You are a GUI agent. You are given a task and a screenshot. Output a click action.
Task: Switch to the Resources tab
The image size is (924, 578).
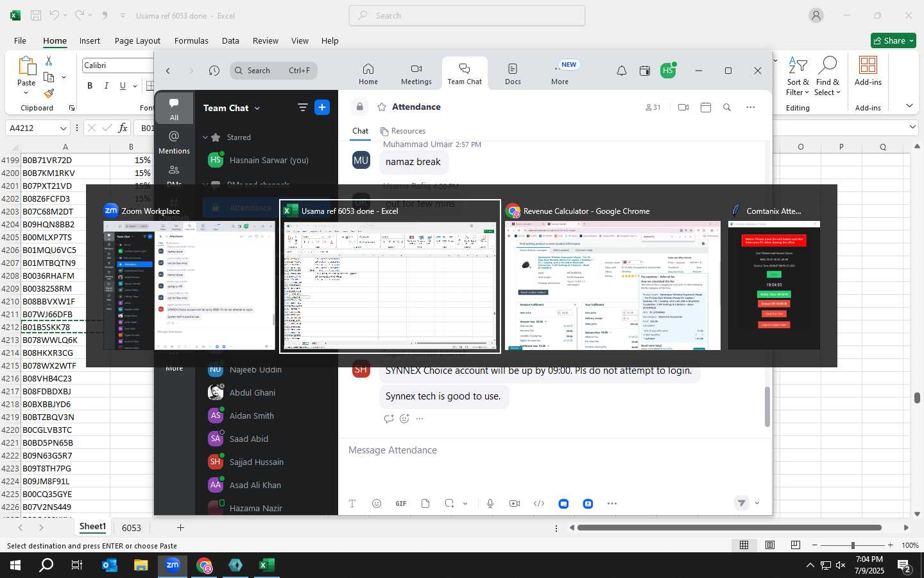(x=403, y=131)
